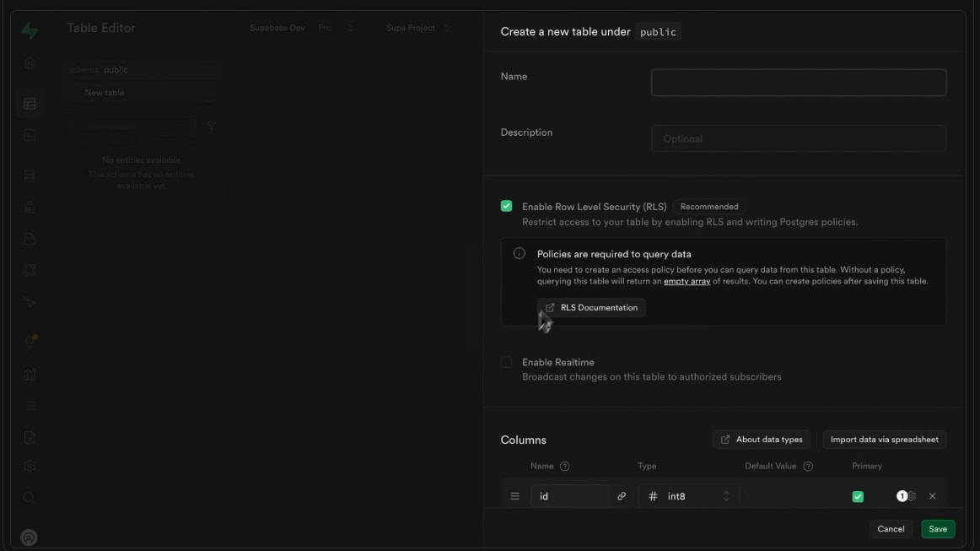The width and height of the screenshot is (980, 551).
Task: Open RLS Documentation link button
Action: 591,308
